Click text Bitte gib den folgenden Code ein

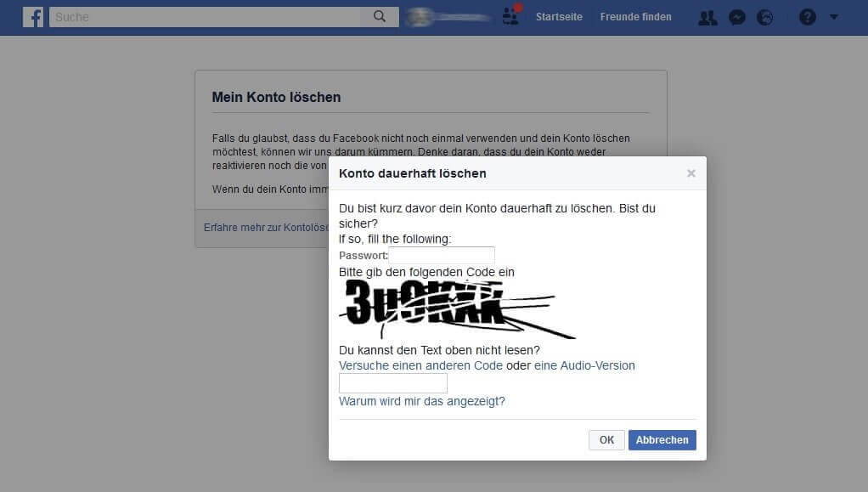click(427, 272)
